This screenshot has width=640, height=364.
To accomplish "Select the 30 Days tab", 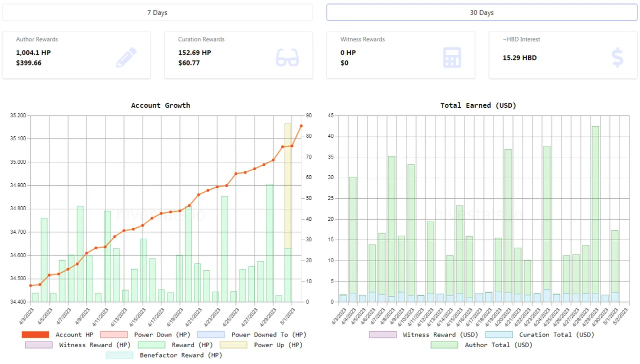I will click(481, 12).
